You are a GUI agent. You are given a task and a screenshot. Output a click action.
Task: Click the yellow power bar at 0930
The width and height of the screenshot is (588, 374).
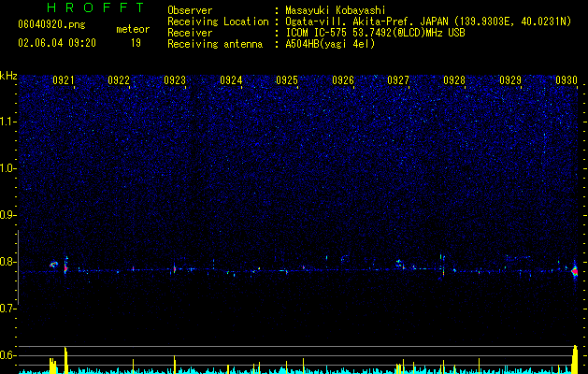coord(575,359)
